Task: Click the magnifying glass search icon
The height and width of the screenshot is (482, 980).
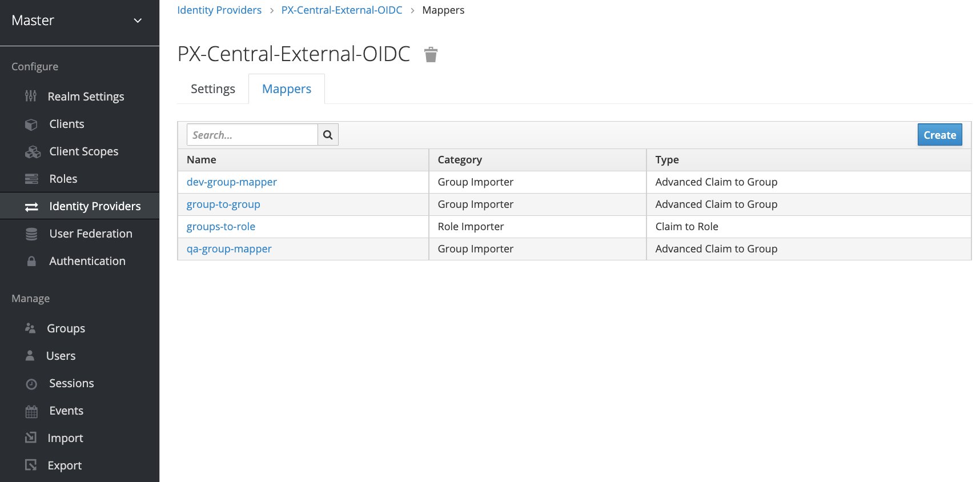Action: coord(328,135)
